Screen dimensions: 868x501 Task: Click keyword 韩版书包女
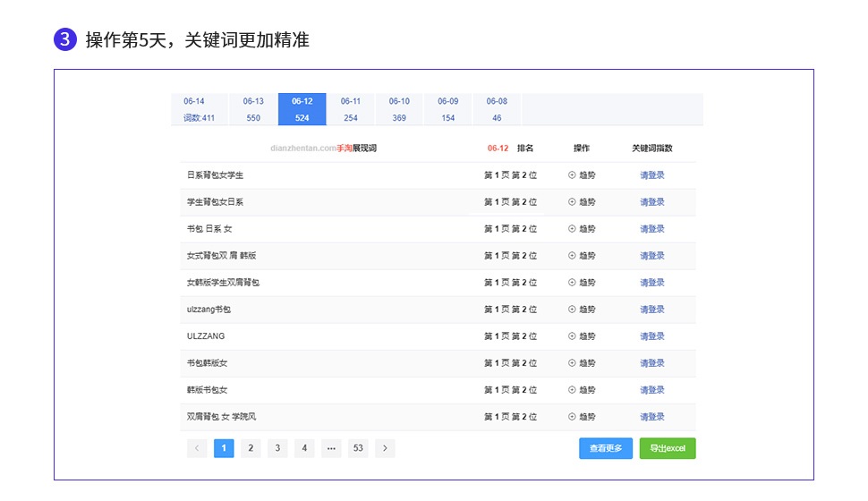[x=207, y=390]
